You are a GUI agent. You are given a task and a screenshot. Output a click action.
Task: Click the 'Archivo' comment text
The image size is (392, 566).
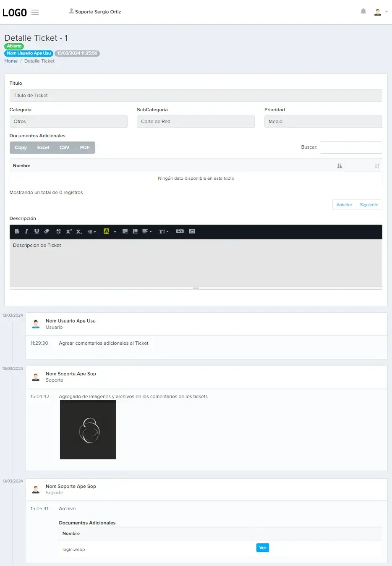[x=67, y=509]
